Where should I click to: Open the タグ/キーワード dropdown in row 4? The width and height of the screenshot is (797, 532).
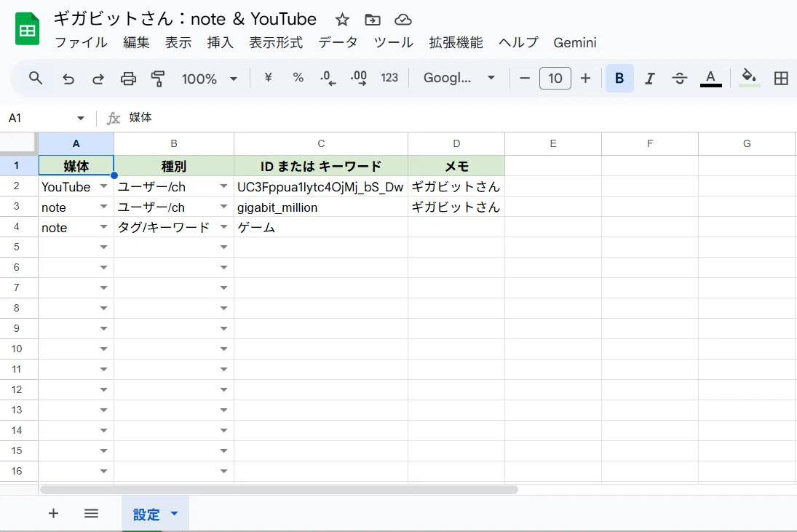(x=223, y=227)
